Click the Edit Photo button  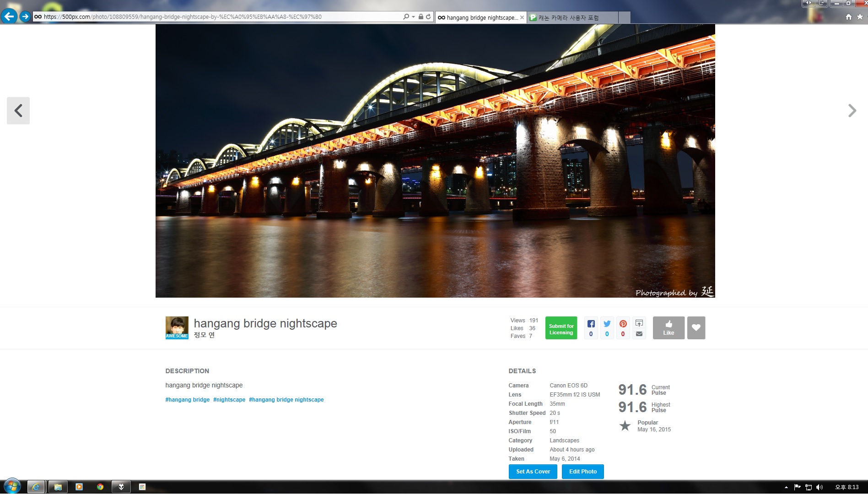(x=582, y=472)
